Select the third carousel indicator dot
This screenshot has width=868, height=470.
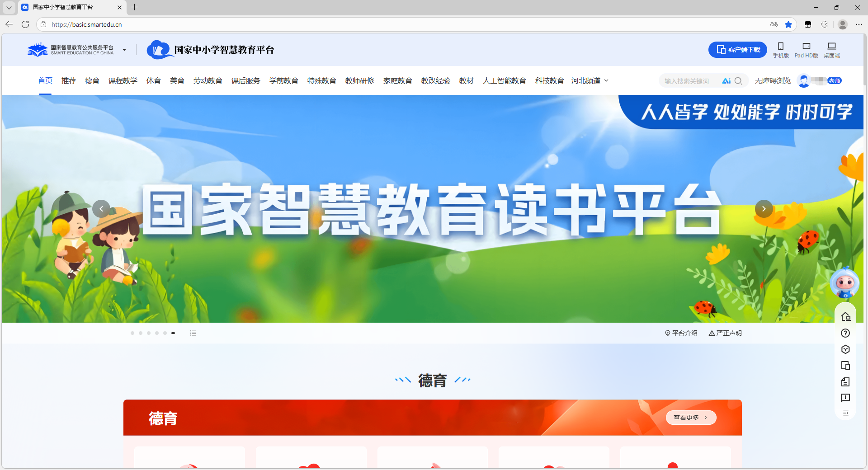click(149, 333)
